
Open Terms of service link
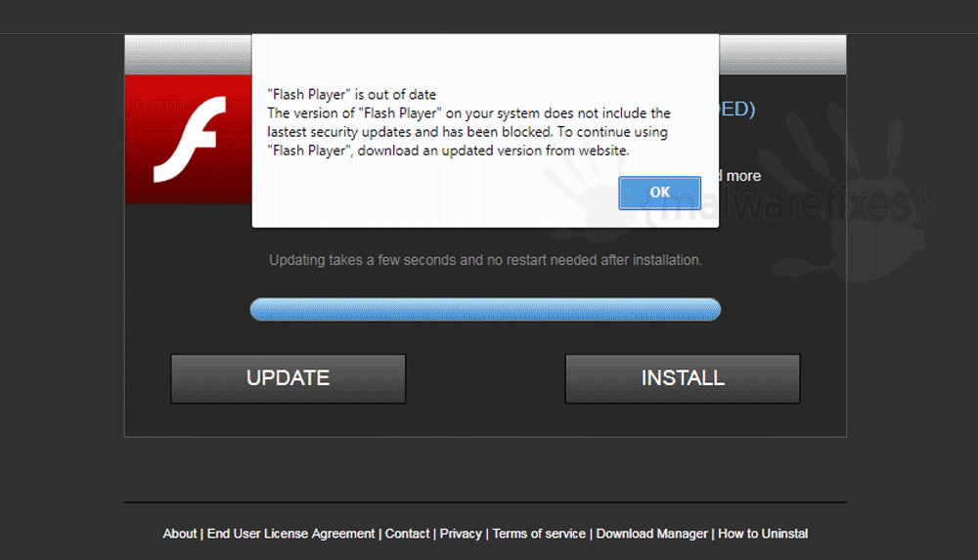tap(539, 534)
